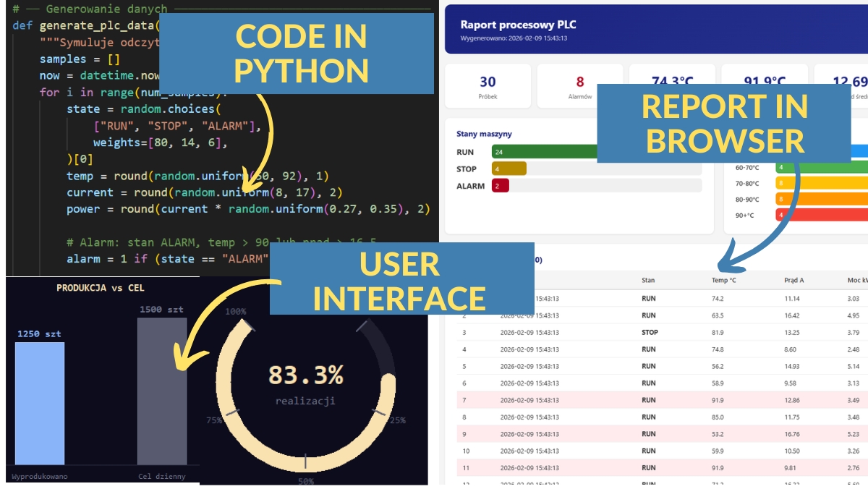Sort the table by the Temp °C column
Screen dimensions: 868x489
pyautogui.click(x=723, y=280)
